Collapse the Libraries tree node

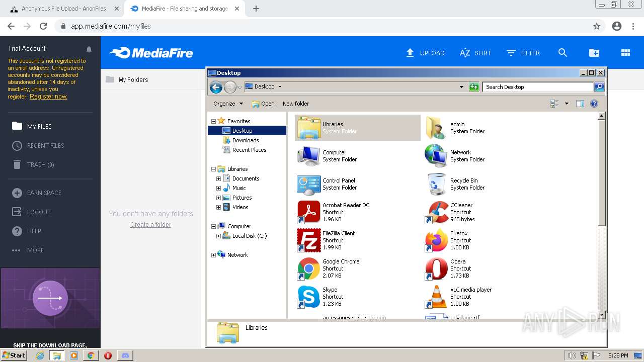tap(213, 169)
